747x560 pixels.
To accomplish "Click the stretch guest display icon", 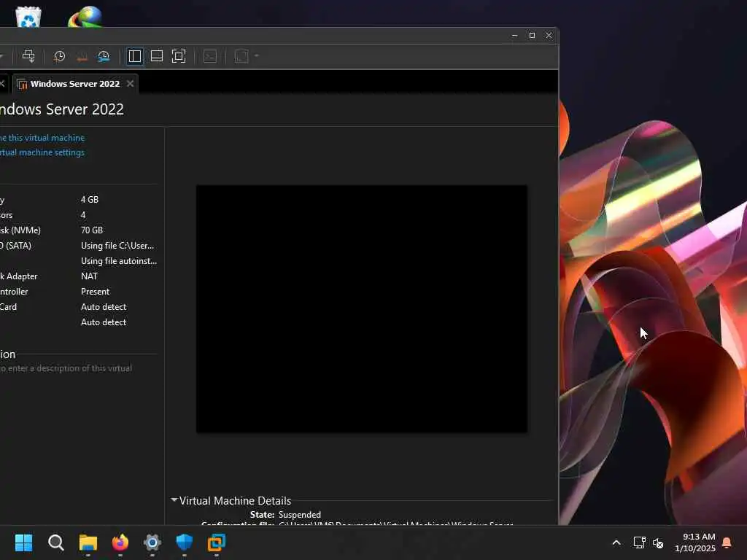I will (241, 56).
